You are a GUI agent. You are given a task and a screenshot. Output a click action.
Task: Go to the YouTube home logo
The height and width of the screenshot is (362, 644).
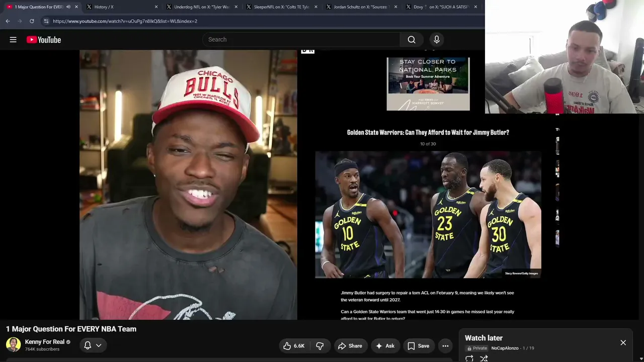coord(44,40)
